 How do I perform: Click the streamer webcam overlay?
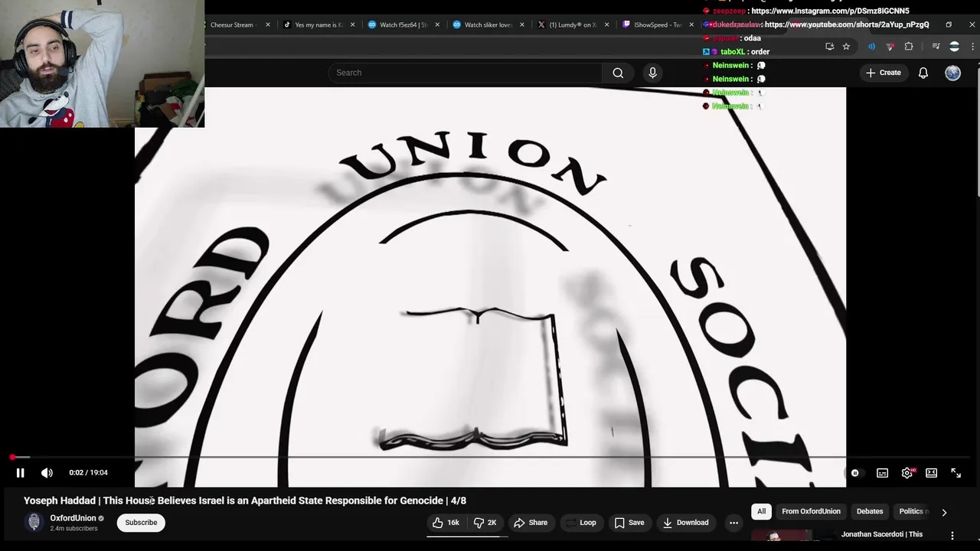coord(102,64)
